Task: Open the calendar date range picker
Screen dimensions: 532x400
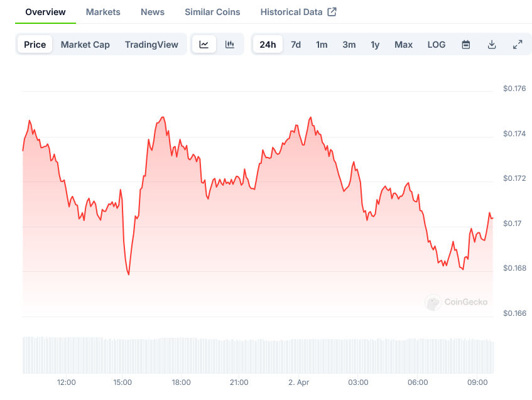Action: click(466, 45)
